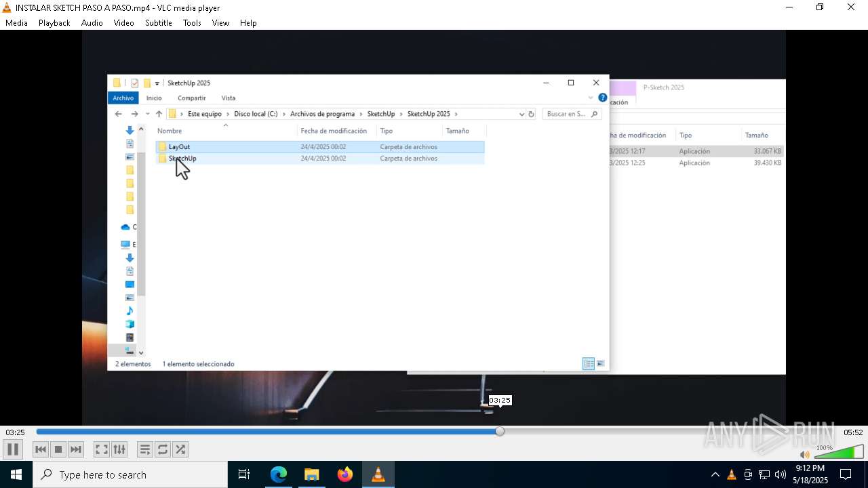The height and width of the screenshot is (488, 868).
Task: Click the 'Buscar en S...' search box in the video
Action: pyautogui.click(x=572, y=114)
